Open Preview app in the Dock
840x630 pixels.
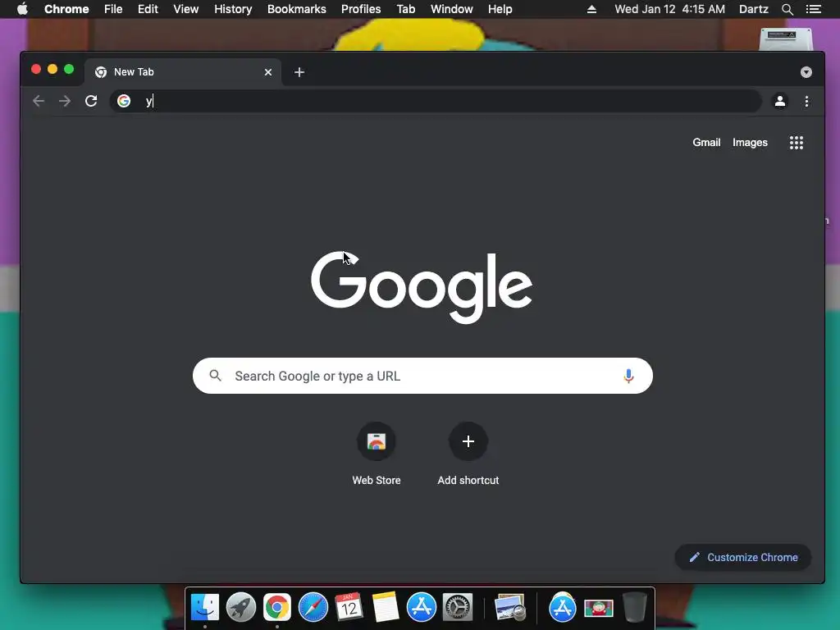(x=510, y=608)
